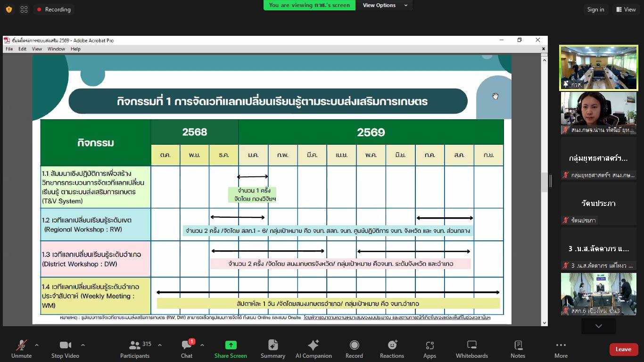
Task: Open the Whiteboards tool
Action: point(471,349)
